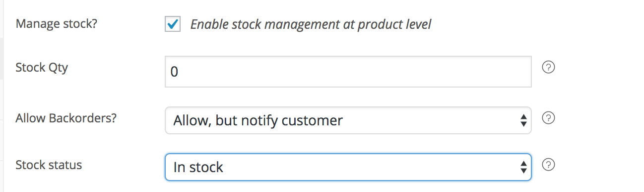Click empty right area of Stock Qty box
The image size is (644, 192).
(x=447, y=72)
